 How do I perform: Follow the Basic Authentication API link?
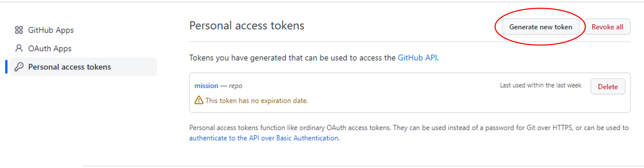264,138
